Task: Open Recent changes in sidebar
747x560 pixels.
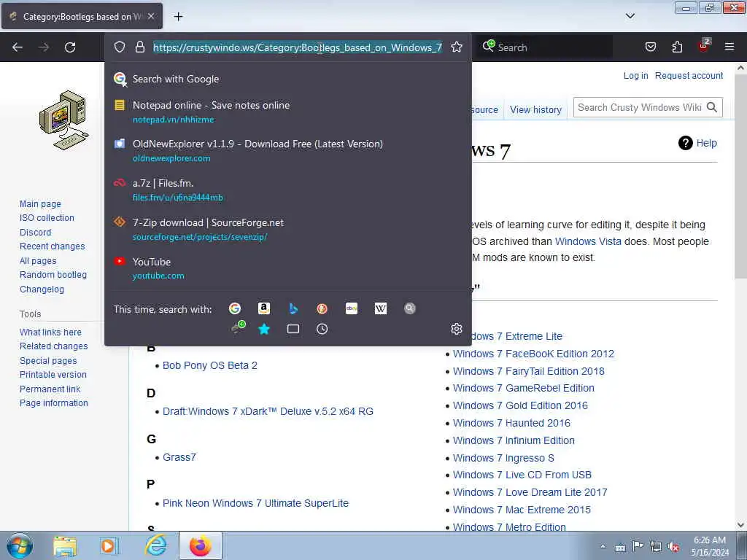Action: [x=53, y=246]
